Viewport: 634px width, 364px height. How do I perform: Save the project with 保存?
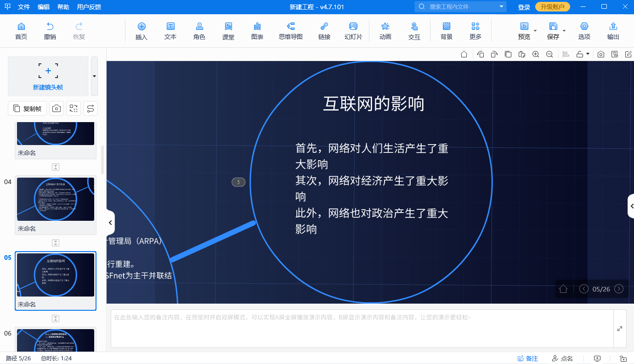(553, 31)
